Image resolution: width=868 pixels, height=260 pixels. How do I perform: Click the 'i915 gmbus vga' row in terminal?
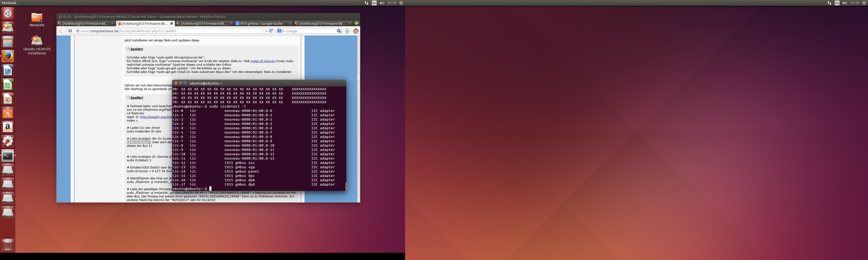coord(254,167)
